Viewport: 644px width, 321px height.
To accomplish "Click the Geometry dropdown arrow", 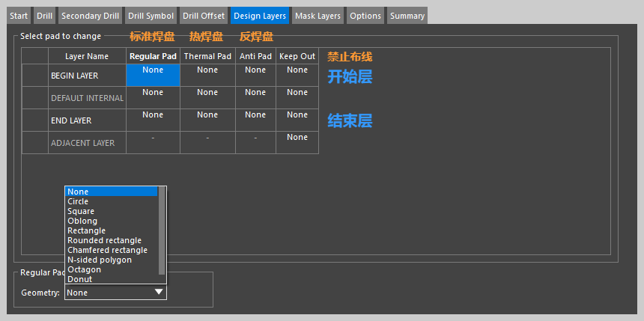I will [x=159, y=293].
